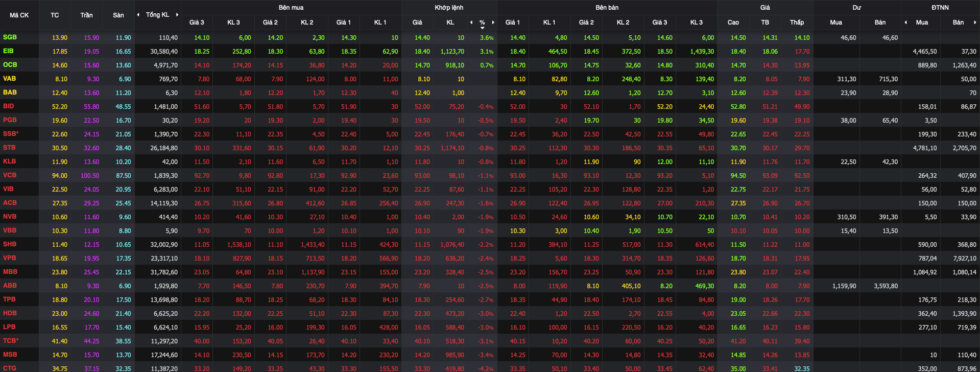Viewport: 980px width, 372px height.
Task: Sort by the Mã CK column header
Action: tap(19, 15)
